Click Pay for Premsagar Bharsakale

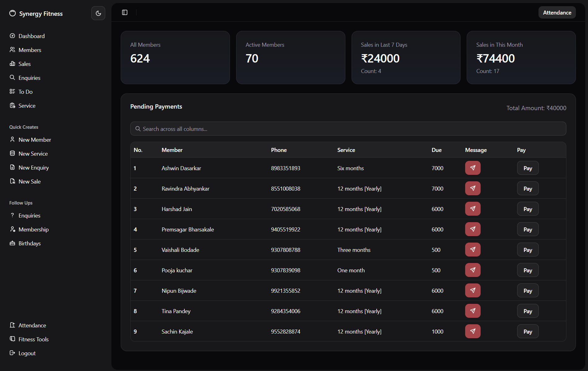tap(528, 229)
